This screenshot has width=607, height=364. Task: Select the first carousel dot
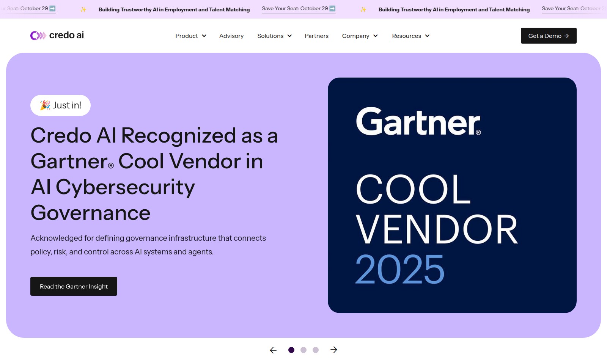coord(291,350)
